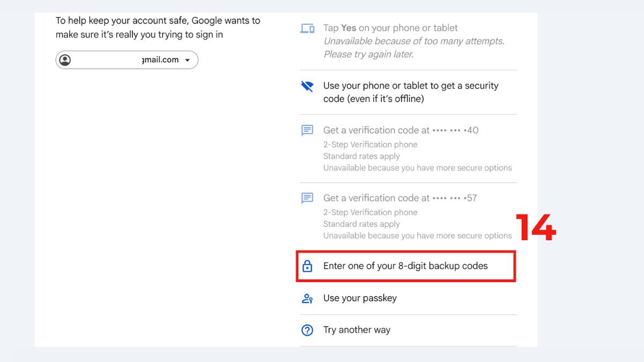Click Try another way
This screenshot has width=644, height=362.
pyautogui.click(x=356, y=330)
